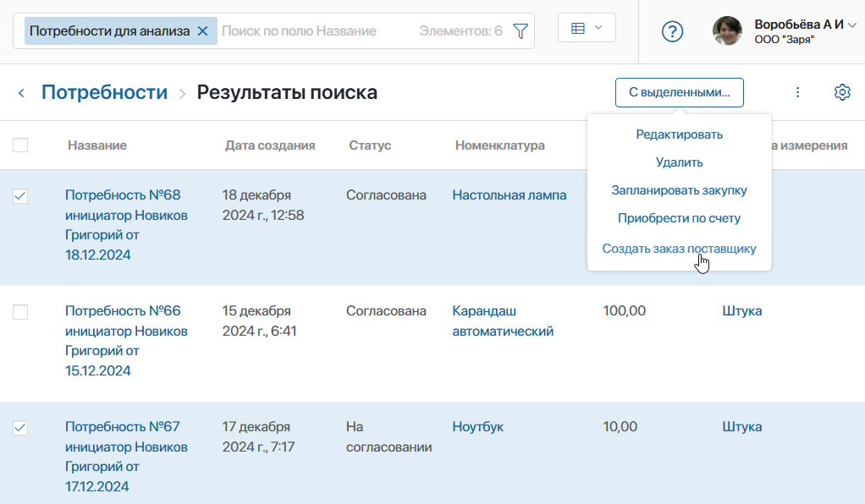The height and width of the screenshot is (504, 865).
Task: Select 'Запланировать закупку' menu item
Action: pos(679,190)
